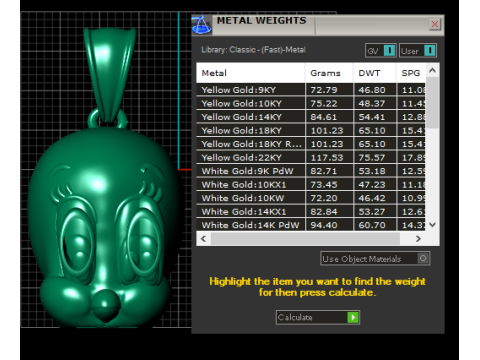Select the Yellow Gold:22KY row

pos(311,158)
